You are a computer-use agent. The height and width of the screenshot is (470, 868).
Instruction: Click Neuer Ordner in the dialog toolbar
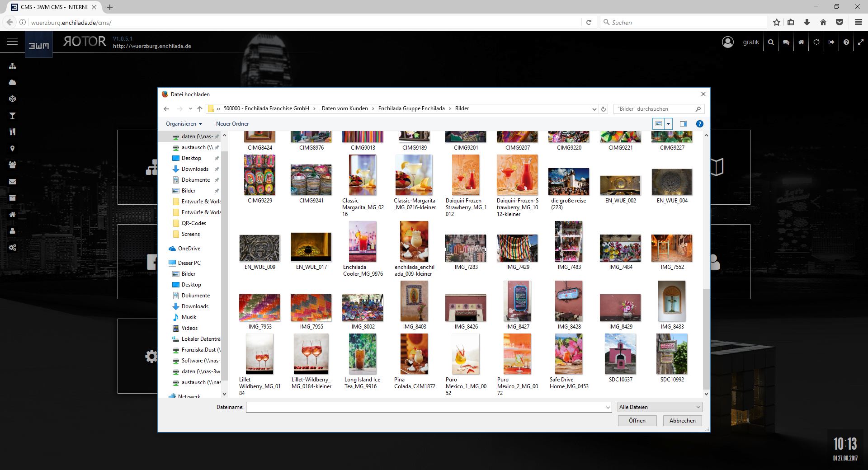coord(232,124)
